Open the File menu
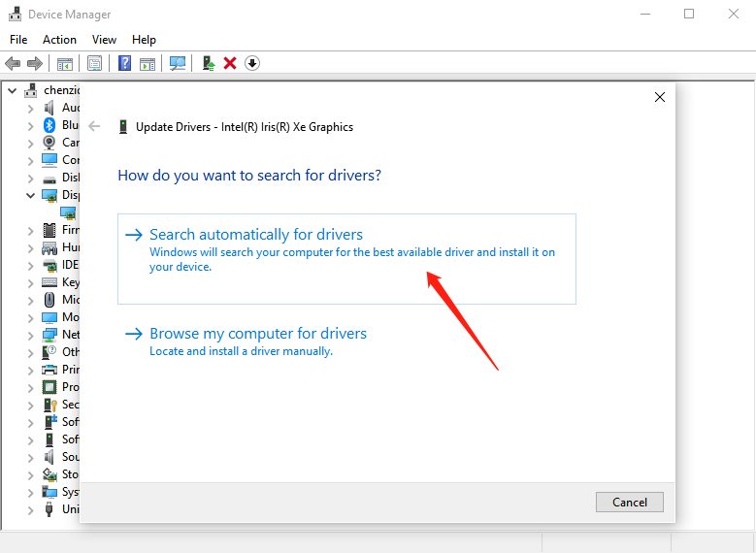 [18, 40]
